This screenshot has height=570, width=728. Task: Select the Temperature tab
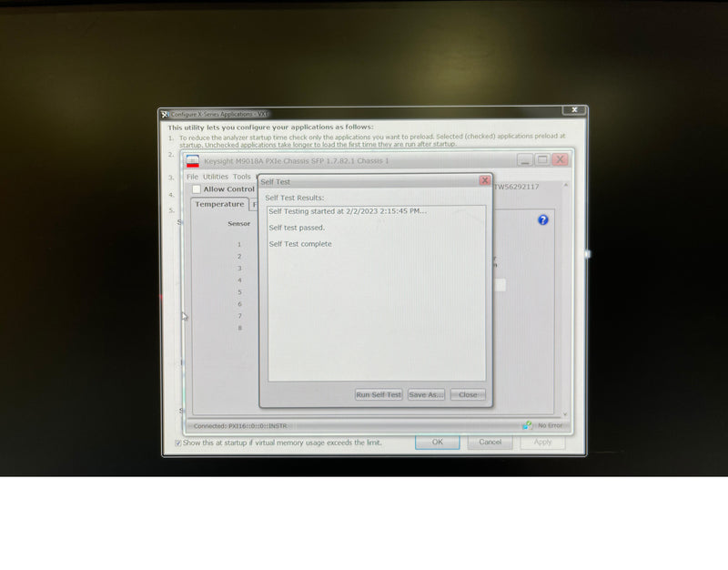[x=219, y=204]
